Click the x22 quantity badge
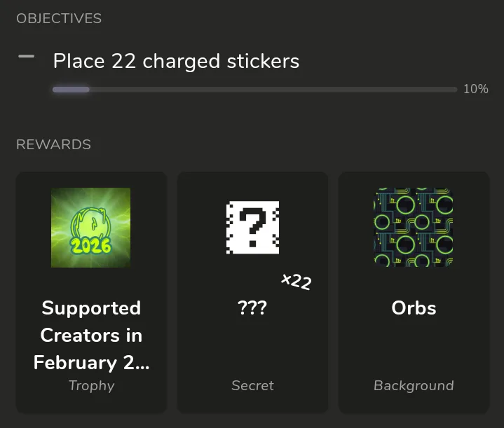 click(x=296, y=281)
